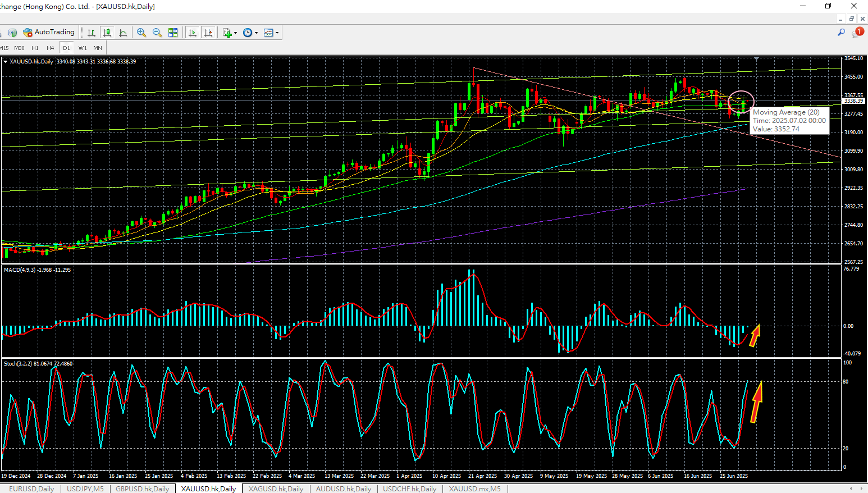Select the W1 timeframe button
Screen dimensions: 868x493
83,48
